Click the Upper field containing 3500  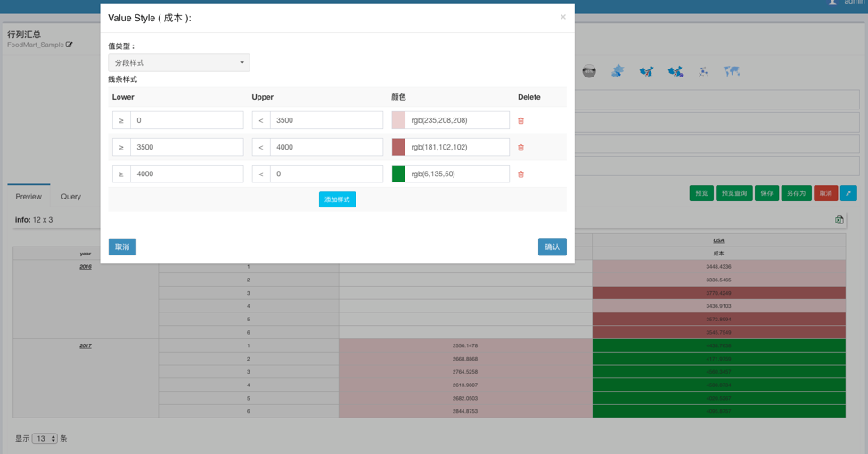(326, 120)
